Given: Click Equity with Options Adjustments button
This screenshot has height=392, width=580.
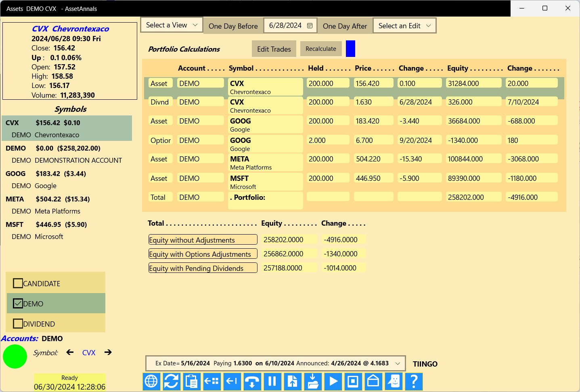Looking at the screenshot, I should coord(203,254).
